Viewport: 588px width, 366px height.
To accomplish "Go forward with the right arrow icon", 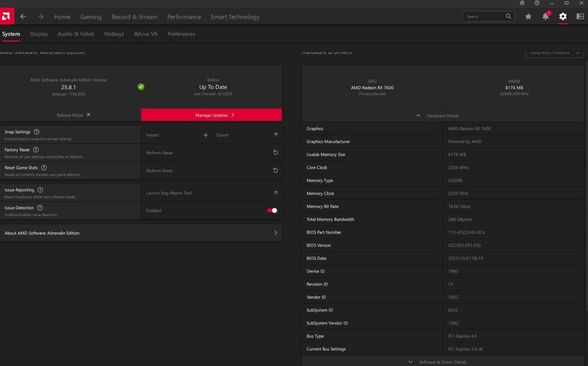I will point(41,16).
